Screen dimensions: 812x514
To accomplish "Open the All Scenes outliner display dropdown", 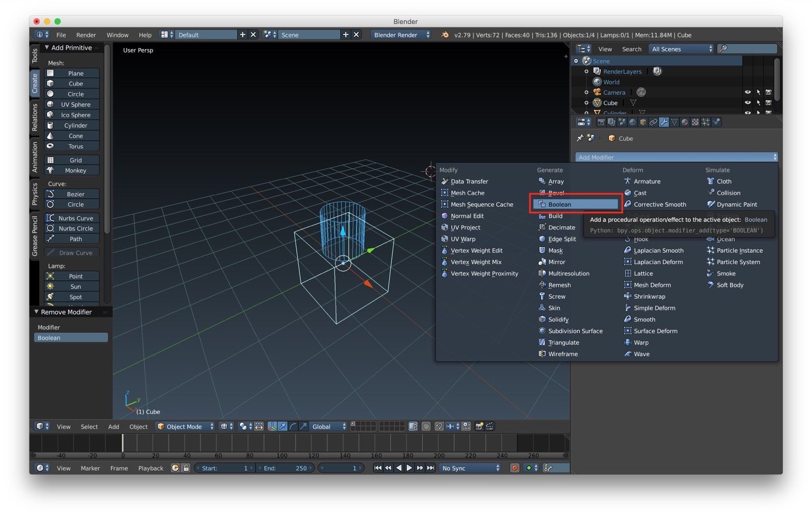I will pyautogui.click(x=682, y=49).
